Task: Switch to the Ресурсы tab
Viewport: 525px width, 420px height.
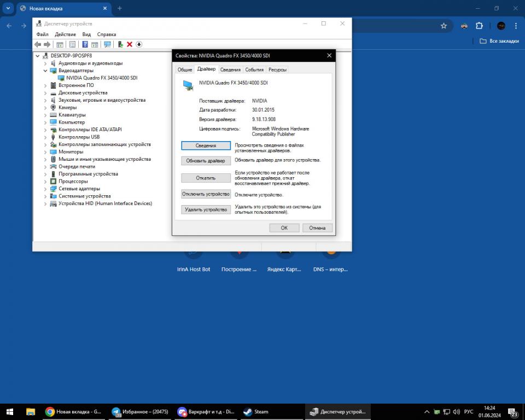Action: [278, 69]
